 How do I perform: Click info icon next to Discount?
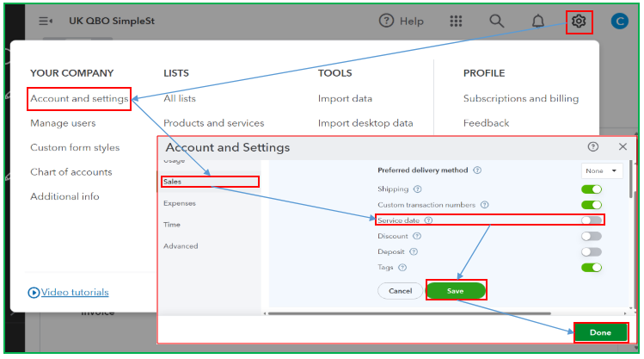click(x=417, y=236)
